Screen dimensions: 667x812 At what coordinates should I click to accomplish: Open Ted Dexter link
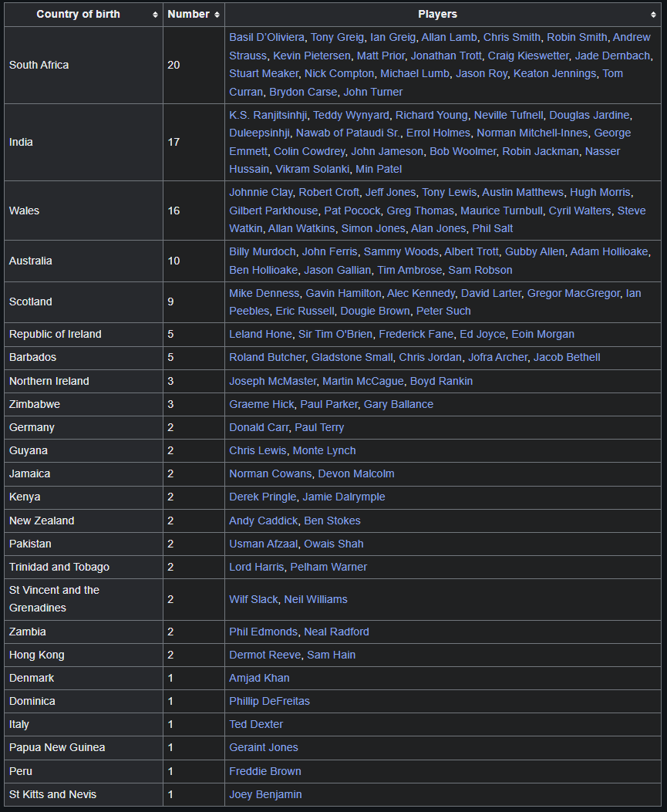(x=256, y=725)
